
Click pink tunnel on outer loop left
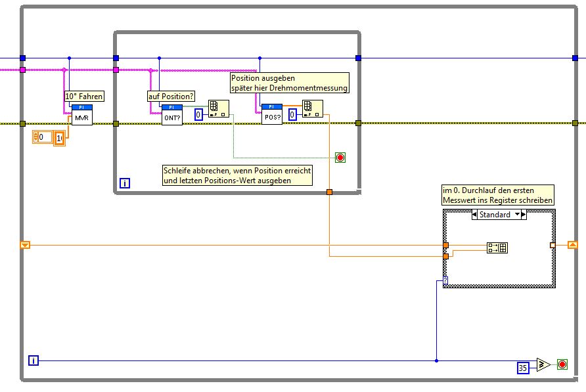point(23,70)
